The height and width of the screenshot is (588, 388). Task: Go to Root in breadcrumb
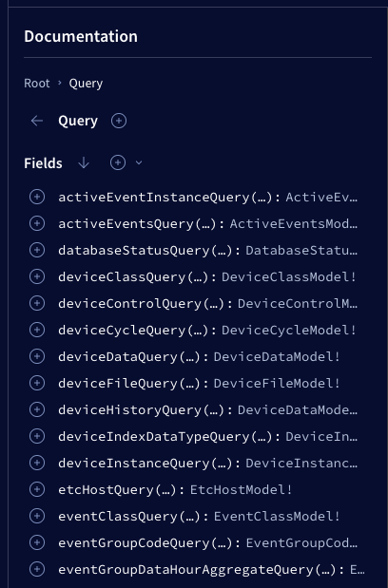coord(37,83)
